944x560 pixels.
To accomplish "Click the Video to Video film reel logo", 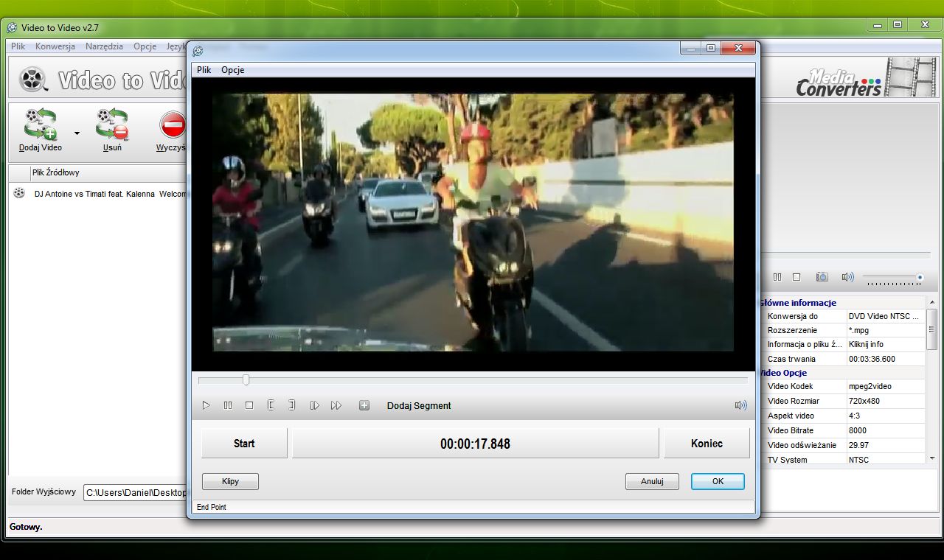I will (33, 80).
